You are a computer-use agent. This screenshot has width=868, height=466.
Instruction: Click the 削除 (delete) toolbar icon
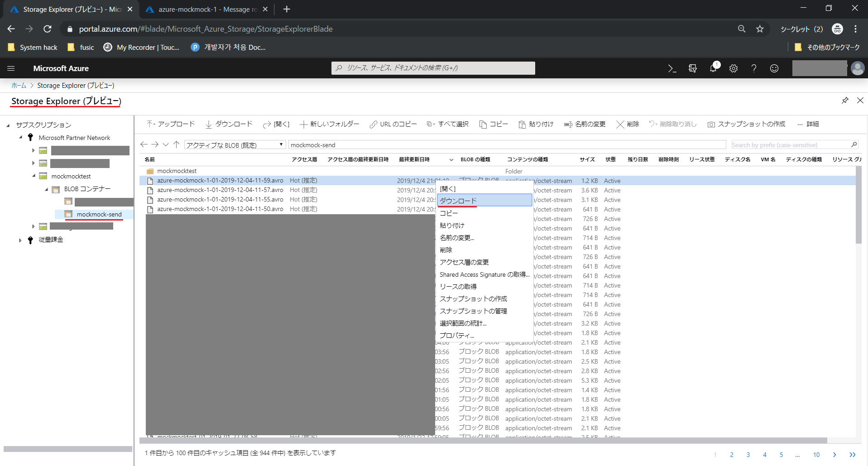[x=627, y=124]
